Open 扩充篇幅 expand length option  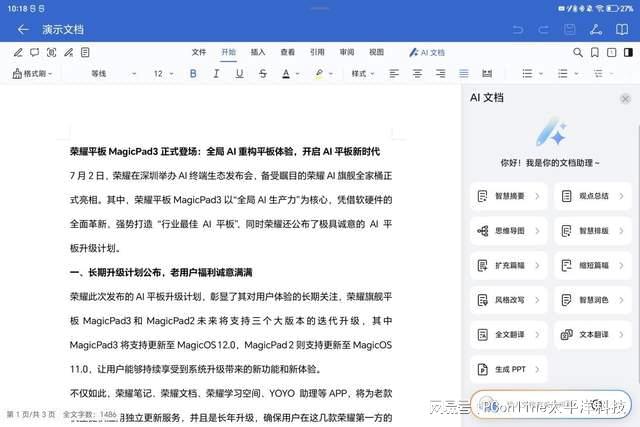(509, 266)
